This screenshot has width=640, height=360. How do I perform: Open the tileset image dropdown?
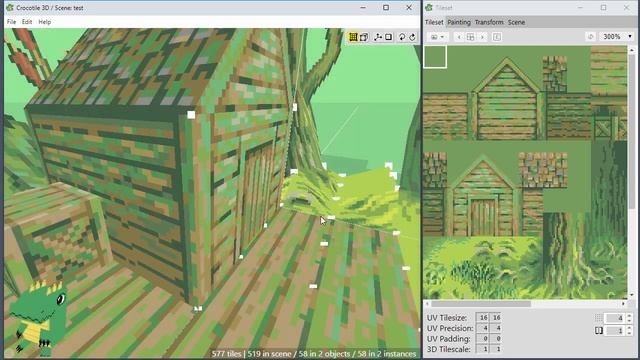438,37
